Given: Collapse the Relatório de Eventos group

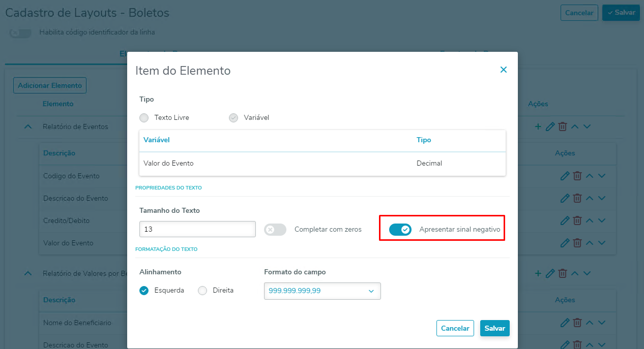Looking at the screenshot, I should tap(28, 126).
